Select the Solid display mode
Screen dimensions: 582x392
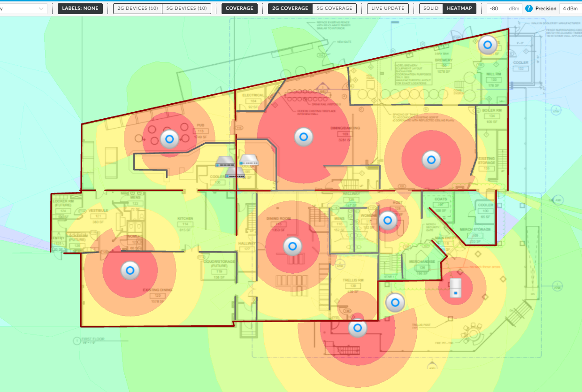pyautogui.click(x=431, y=8)
